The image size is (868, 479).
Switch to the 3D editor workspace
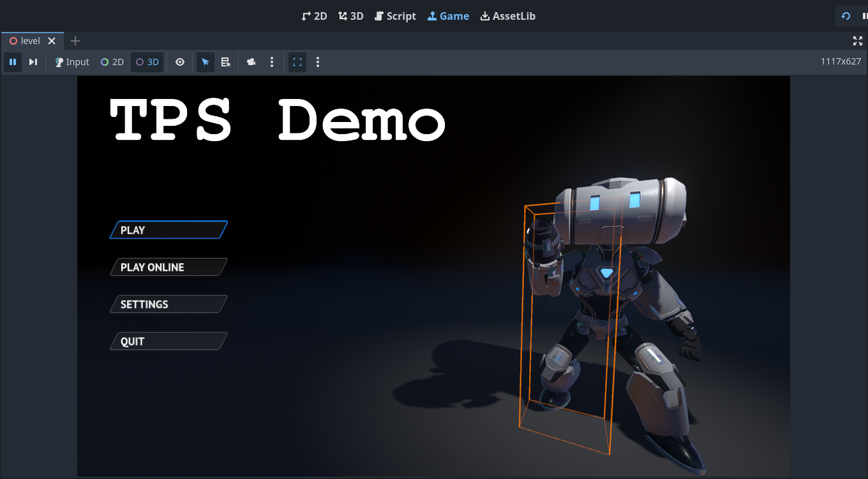coord(350,16)
